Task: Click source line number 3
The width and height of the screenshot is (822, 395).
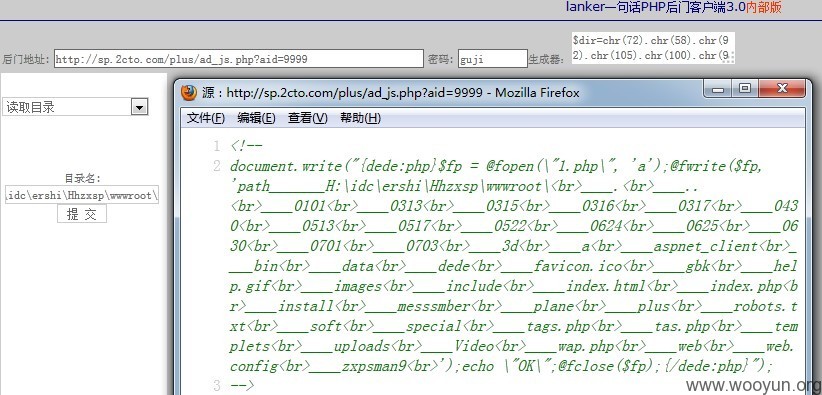Action: (x=217, y=386)
